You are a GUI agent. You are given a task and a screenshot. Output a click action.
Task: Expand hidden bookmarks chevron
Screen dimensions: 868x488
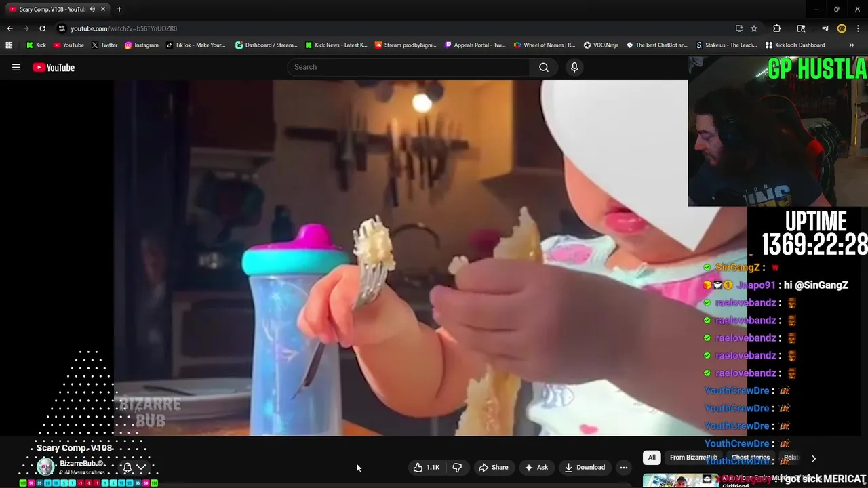pyautogui.click(x=851, y=45)
